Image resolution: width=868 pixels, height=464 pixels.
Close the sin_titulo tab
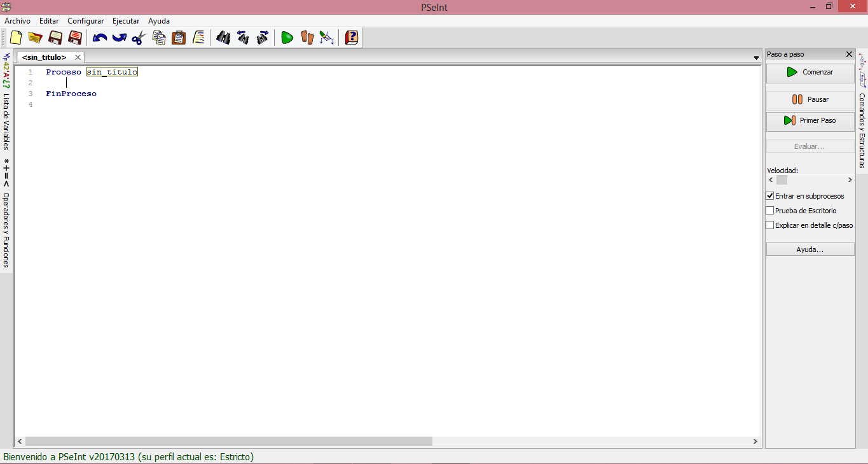[x=78, y=57]
